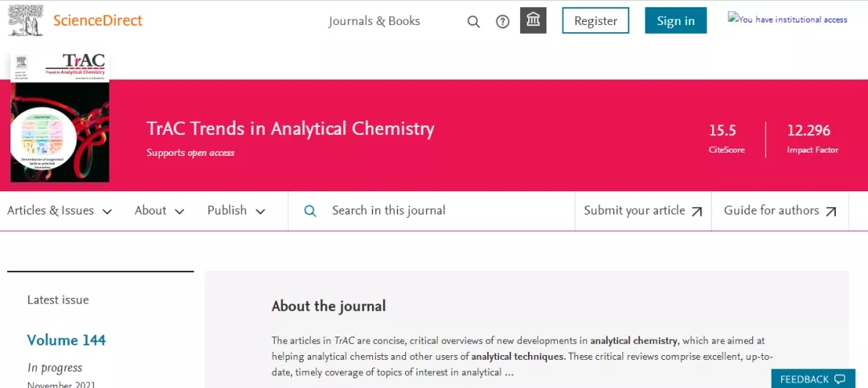The image size is (868, 388).
Task: Click the arrow icon next to Guide for authors
Action: tap(831, 212)
